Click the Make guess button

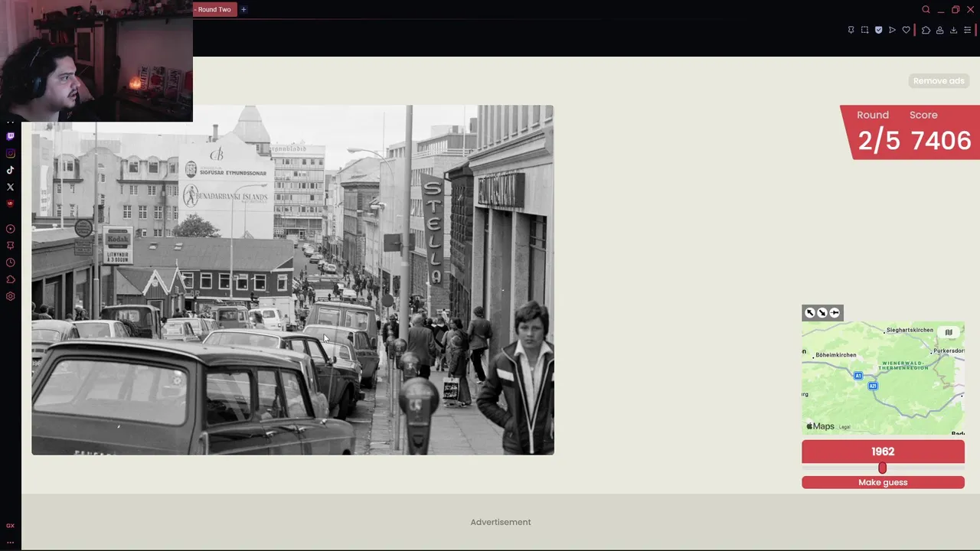tap(883, 482)
